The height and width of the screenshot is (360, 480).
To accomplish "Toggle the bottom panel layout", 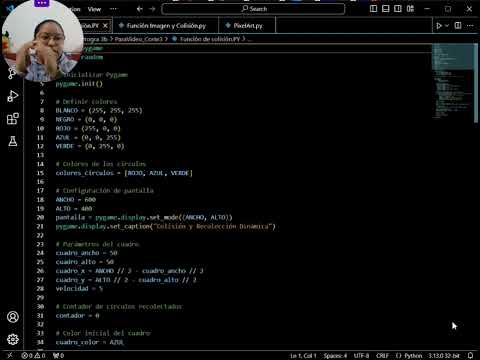I will click(x=386, y=9).
